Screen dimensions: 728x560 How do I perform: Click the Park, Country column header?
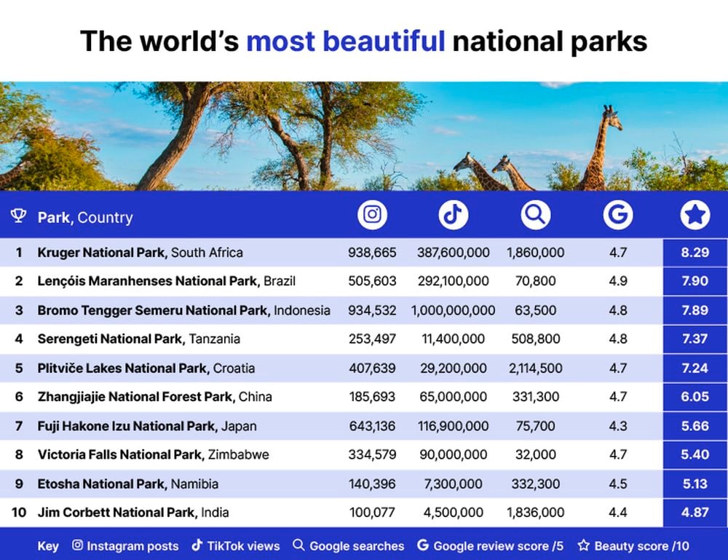click(x=85, y=217)
